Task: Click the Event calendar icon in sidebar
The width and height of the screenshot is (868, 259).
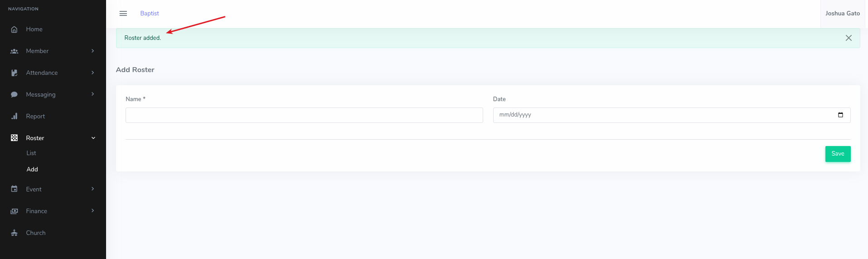Action: coord(14,189)
